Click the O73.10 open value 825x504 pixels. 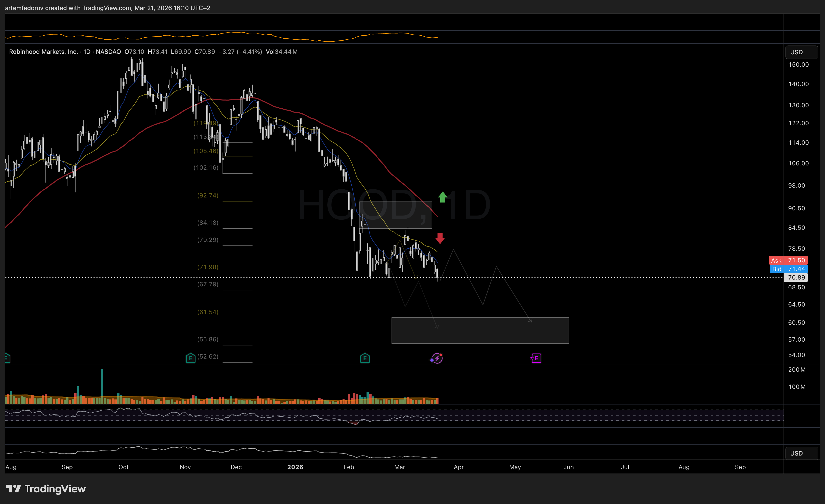[x=134, y=52]
